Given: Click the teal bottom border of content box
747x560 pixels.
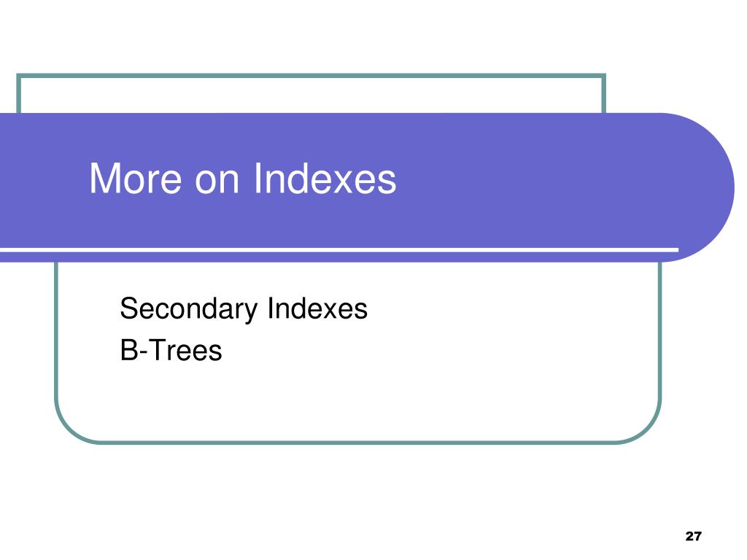Looking at the screenshot, I should point(357,443).
